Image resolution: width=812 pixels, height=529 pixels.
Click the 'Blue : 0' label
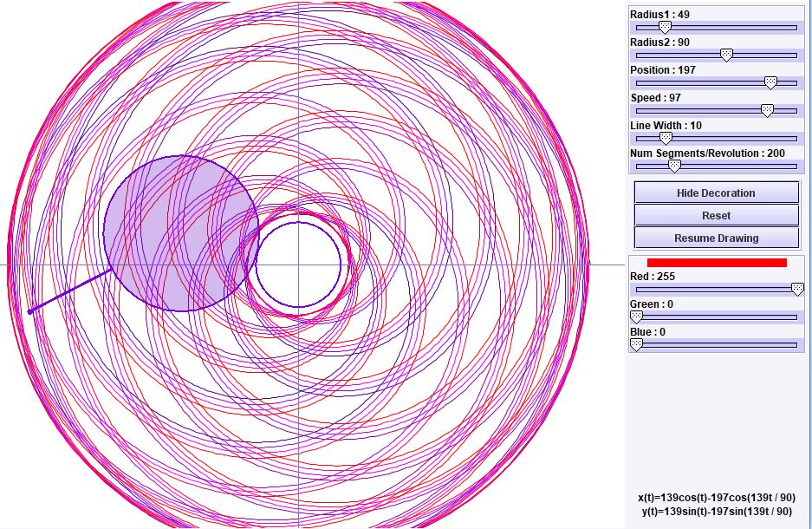pyautogui.click(x=648, y=332)
